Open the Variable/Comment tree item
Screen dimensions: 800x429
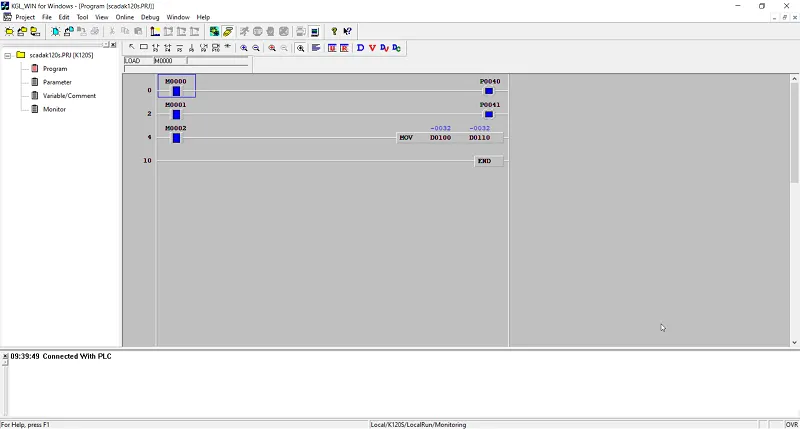tap(69, 95)
